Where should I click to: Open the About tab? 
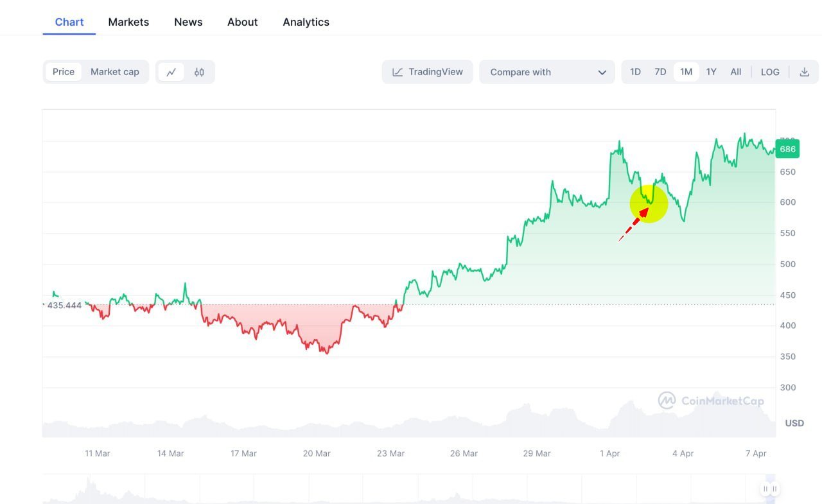tap(243, 22)
